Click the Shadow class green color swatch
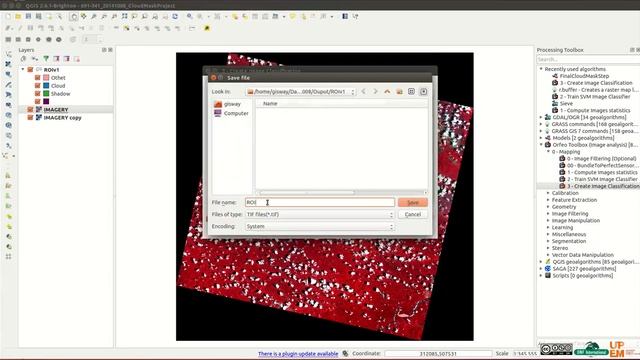 pos(46,93)
